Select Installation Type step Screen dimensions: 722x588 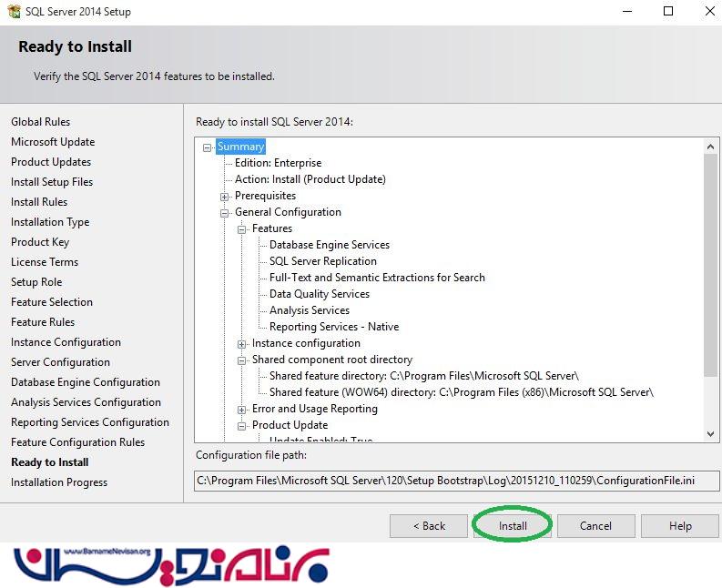[x=50, y=222]
